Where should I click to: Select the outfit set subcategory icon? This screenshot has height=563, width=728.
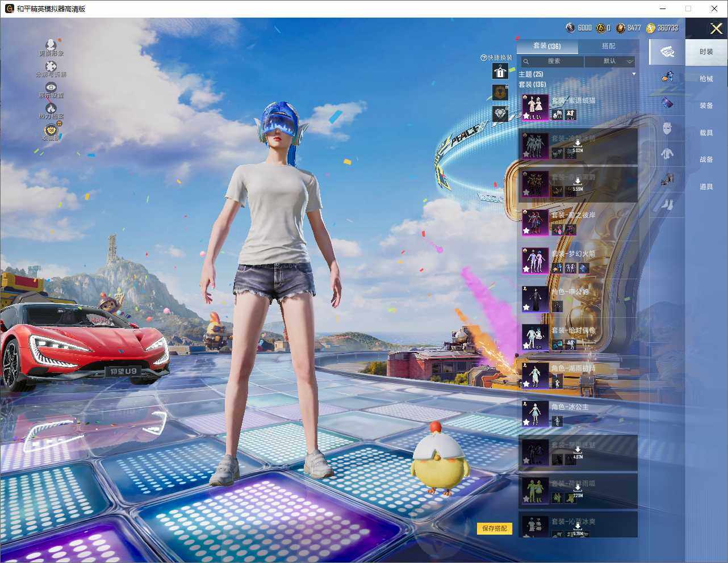667,52
